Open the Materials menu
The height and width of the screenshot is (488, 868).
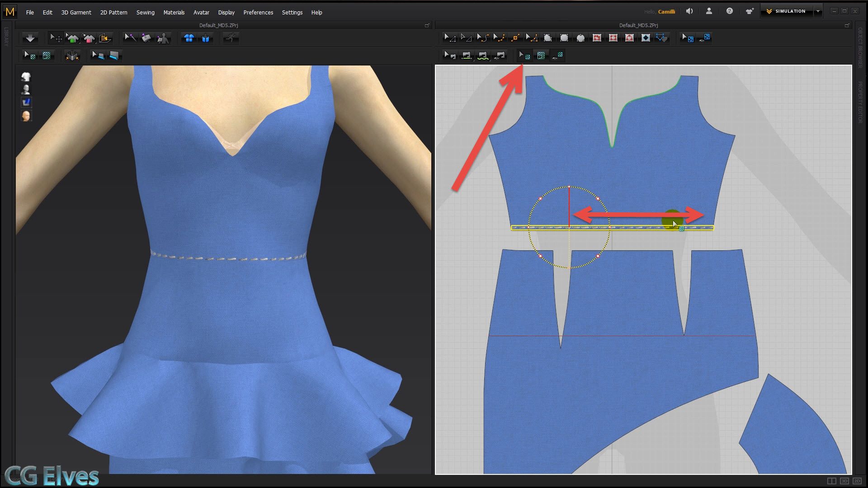(174, 12)
